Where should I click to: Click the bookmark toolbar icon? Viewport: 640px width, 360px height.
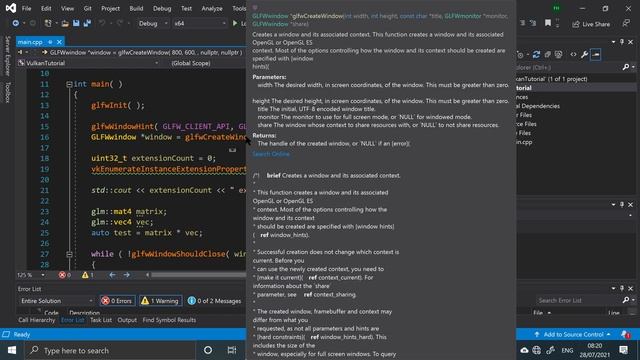[548, 23]
